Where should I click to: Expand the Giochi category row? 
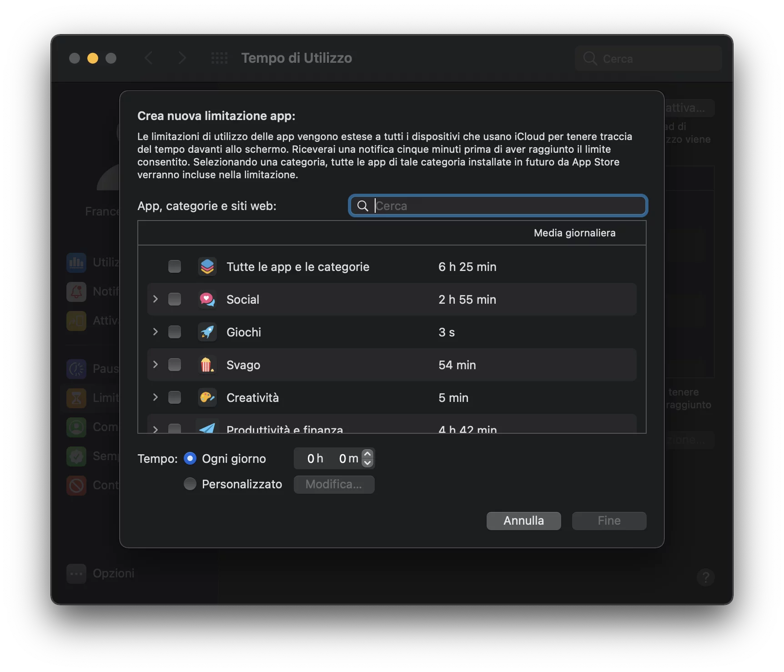(x=156, y=332)
